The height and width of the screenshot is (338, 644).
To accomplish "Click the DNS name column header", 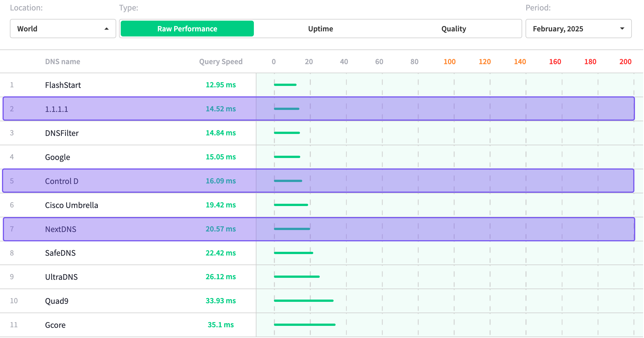I will tap(62, 62).
